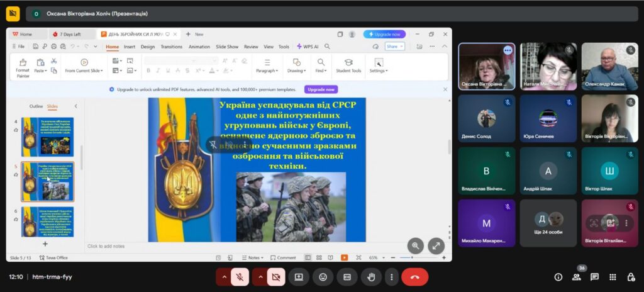Toggle closed captions in the call
Image resolution: width=644 pixels, height=292 pixels.
pyautogui.click(x=347, y=277)
